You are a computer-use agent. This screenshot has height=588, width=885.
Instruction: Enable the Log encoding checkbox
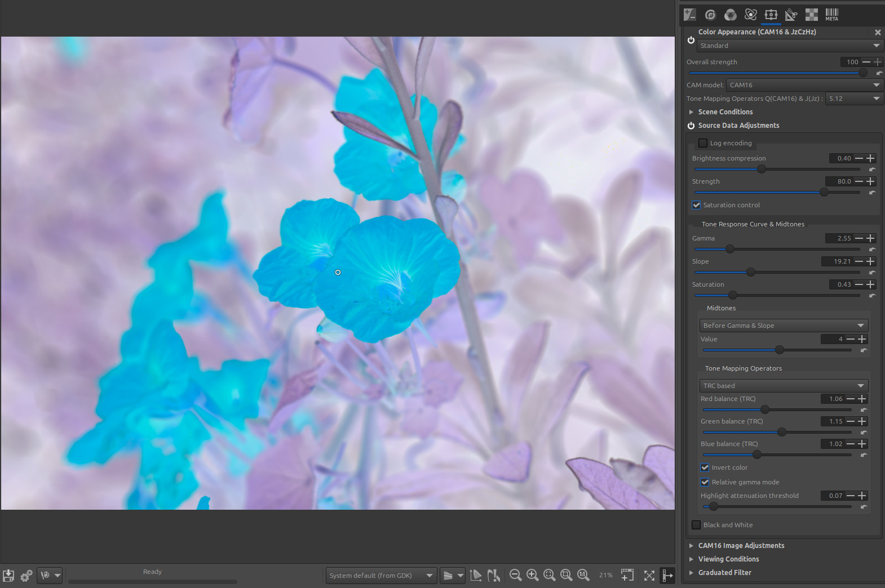[x=703, y=143]
